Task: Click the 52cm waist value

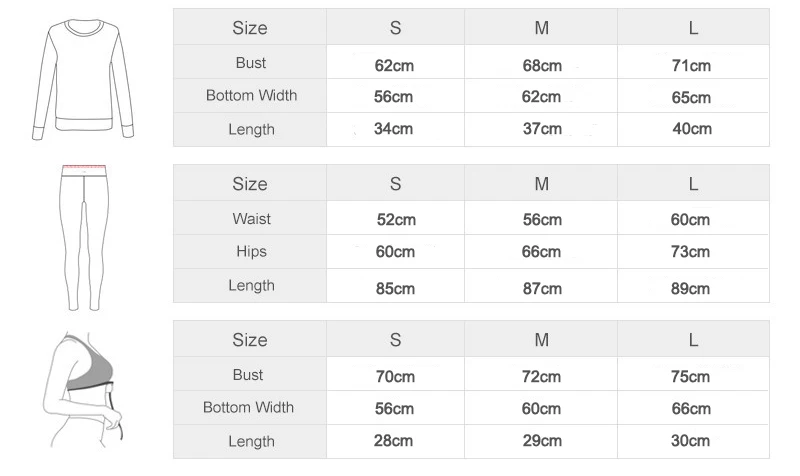Action: 395,220
